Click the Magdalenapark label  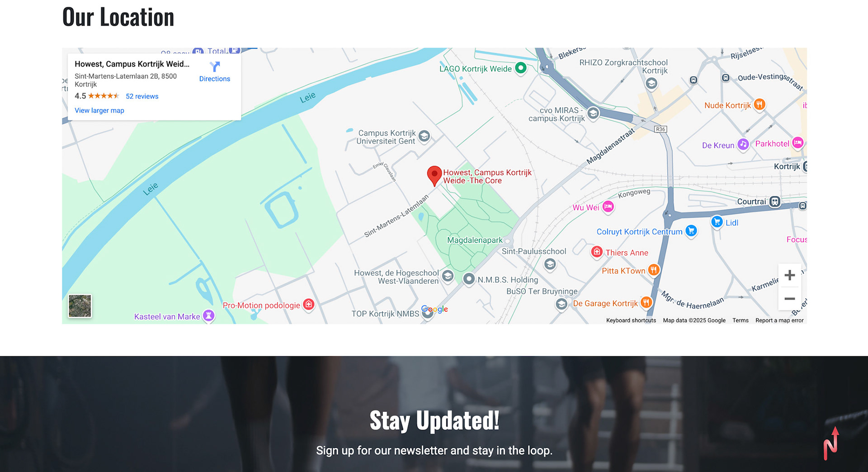(475, 240)
